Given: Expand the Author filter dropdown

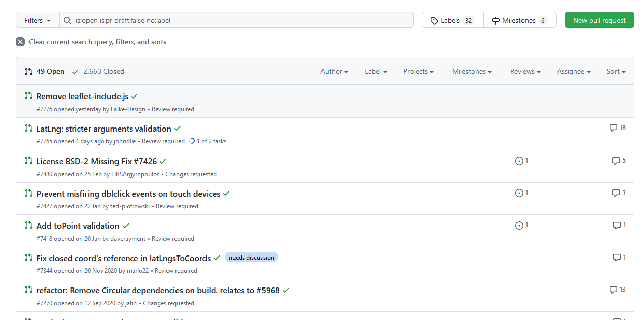Looking at the screenshot, I should [x=334, y=72].
